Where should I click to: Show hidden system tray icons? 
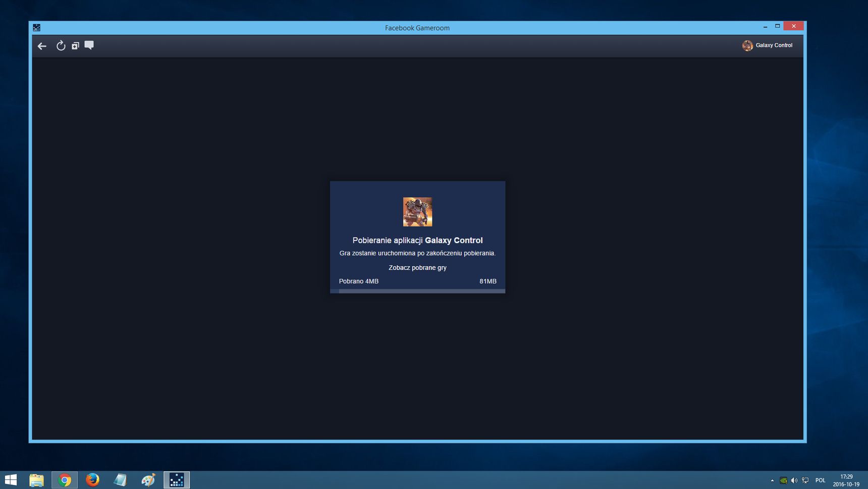(x=772, y=480)
